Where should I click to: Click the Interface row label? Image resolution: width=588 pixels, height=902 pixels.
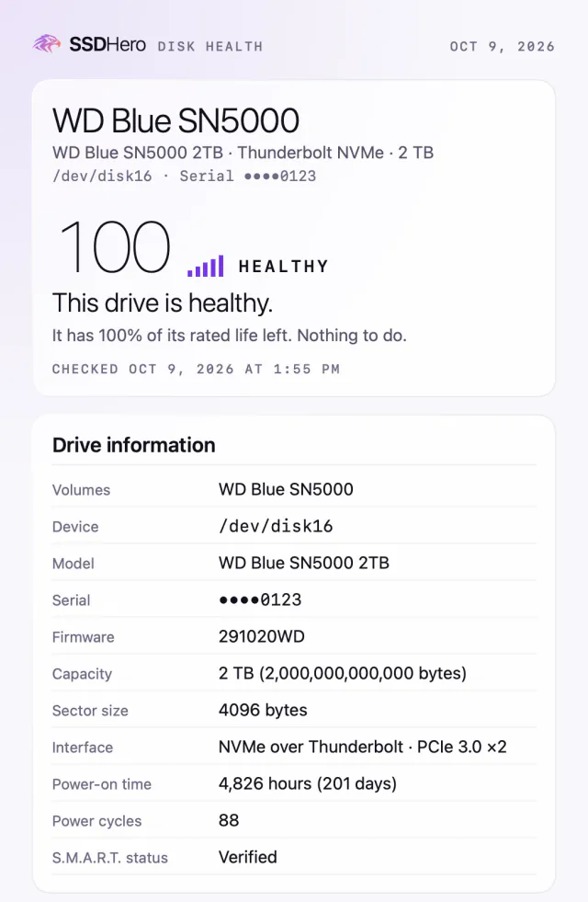point(83,748)
